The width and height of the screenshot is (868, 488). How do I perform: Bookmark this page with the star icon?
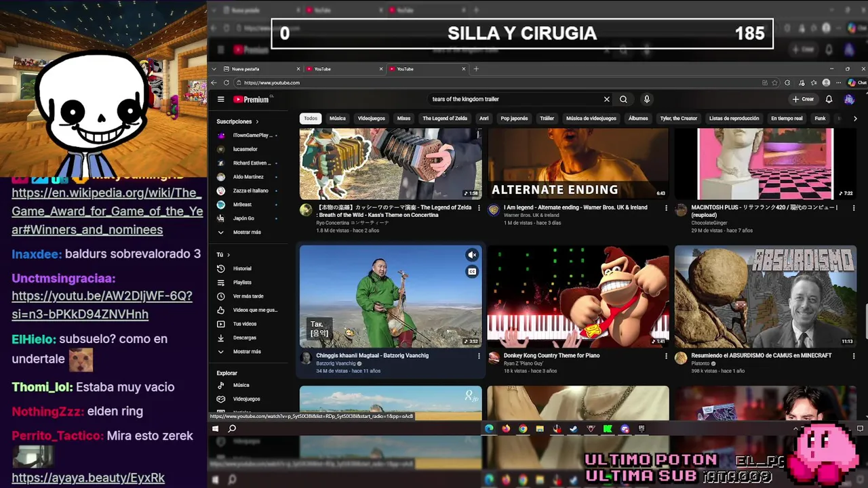click(776, 83)
